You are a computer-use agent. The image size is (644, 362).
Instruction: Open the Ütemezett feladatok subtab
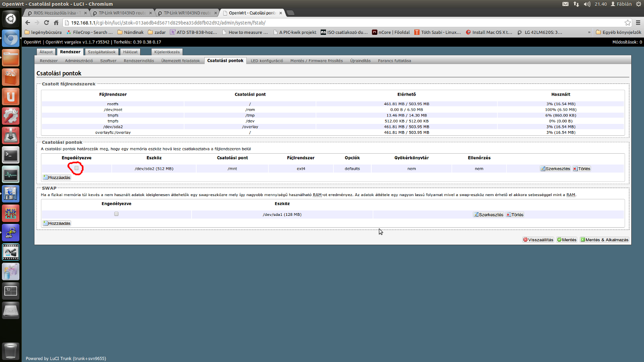coord(181,61)
